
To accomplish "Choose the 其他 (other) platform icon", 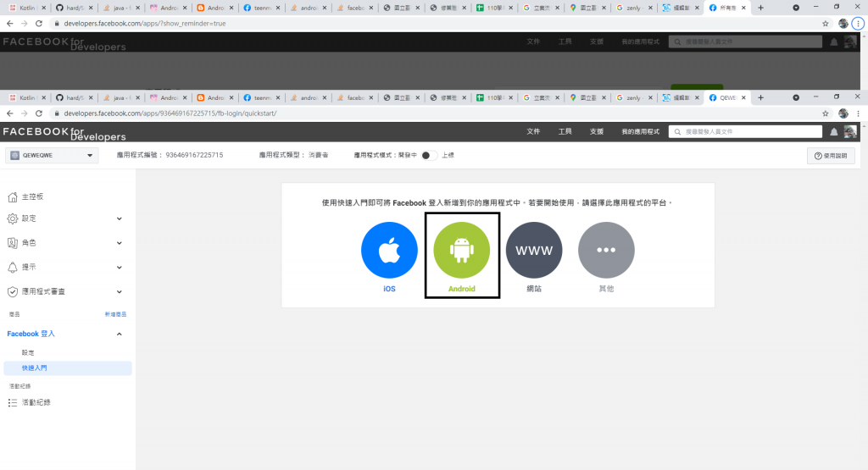I will [606, 250].
